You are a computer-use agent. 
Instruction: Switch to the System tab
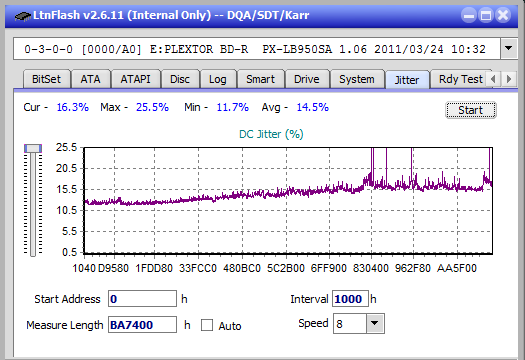(357, 79)
